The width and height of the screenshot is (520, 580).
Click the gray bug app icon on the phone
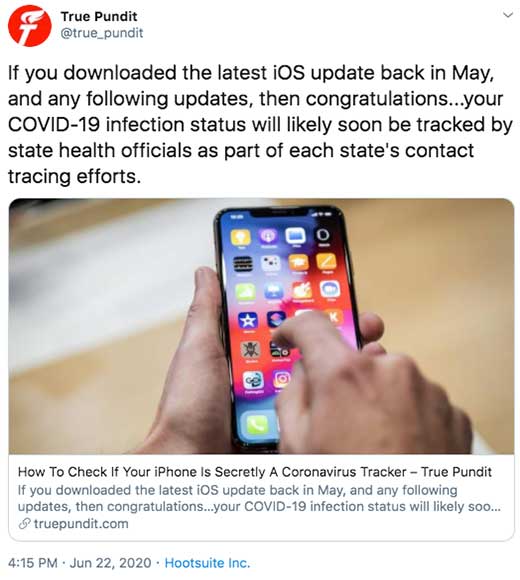[251, 349]
